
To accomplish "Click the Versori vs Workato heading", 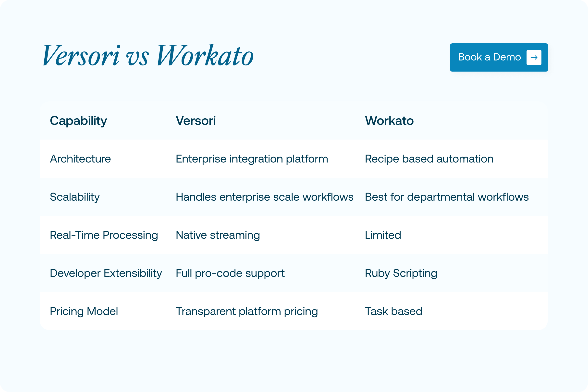I will click(x=148, y=56).
